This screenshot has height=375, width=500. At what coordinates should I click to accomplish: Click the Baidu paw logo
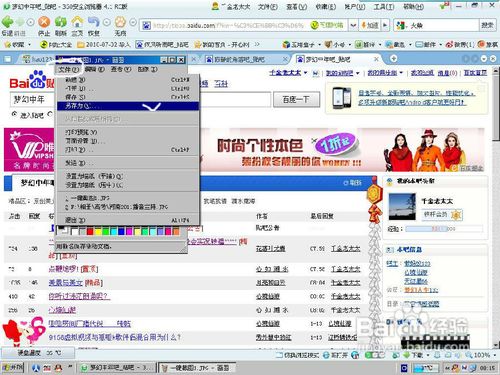[x=37, y=80]
